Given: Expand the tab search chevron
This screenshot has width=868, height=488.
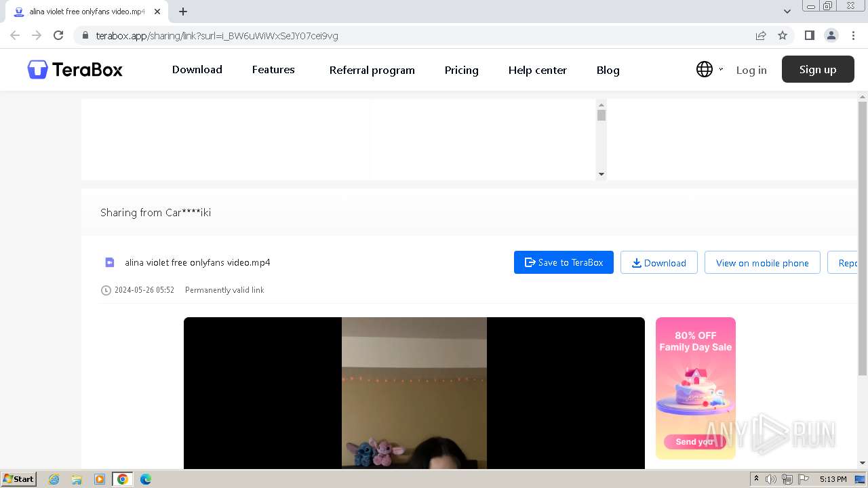Looking at the screenshot, I should [x=787, y=12].
